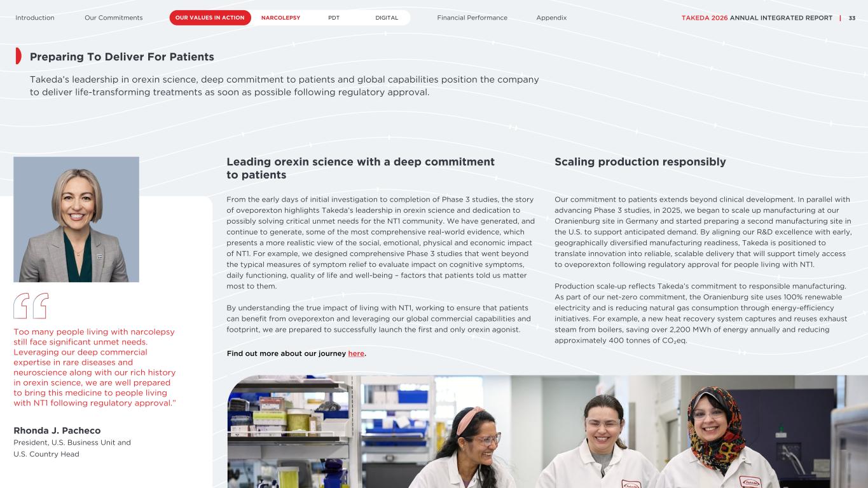The height and width of the screenshot is (488, 868).
Task: Click the lab scientists photo
Action: [548, 431]
